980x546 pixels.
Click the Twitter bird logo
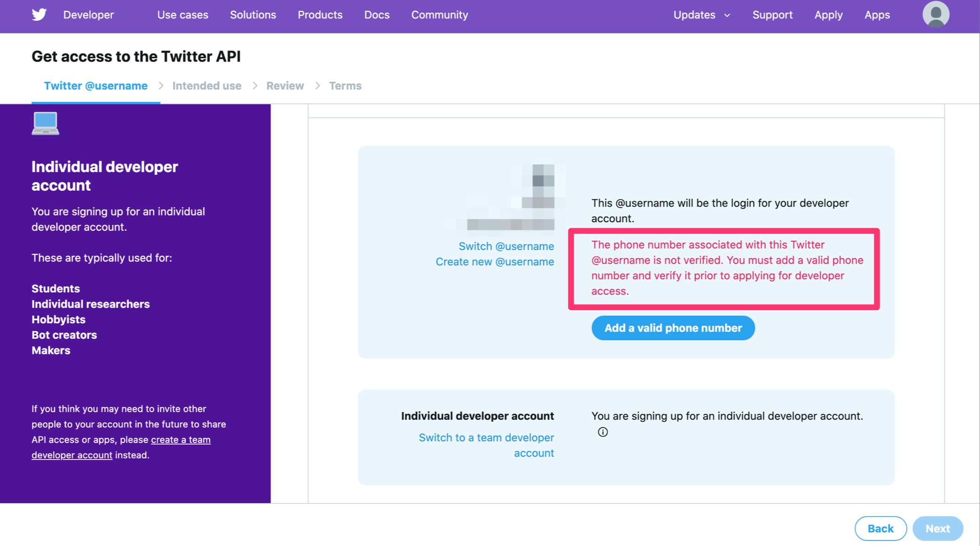(39, 15)
